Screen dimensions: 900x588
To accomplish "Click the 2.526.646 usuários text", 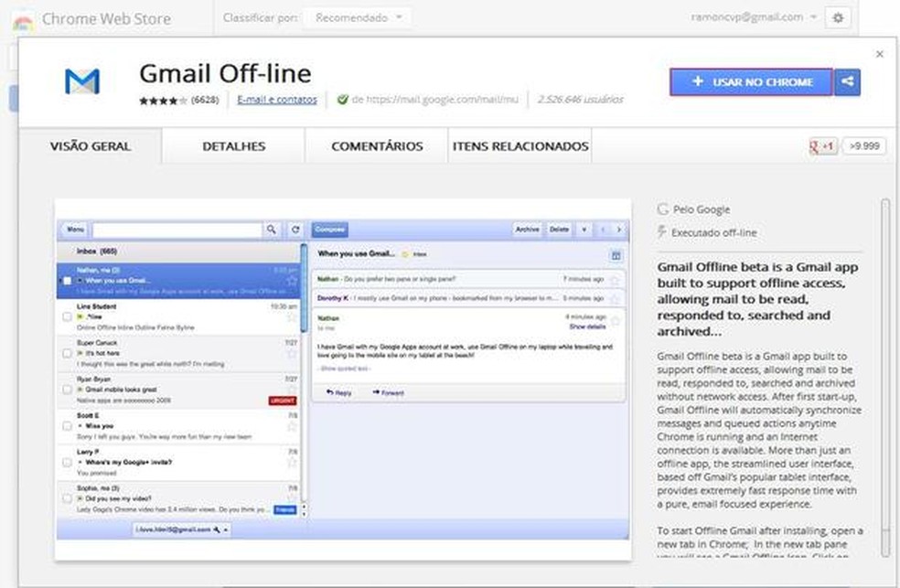I will [580, 100].
